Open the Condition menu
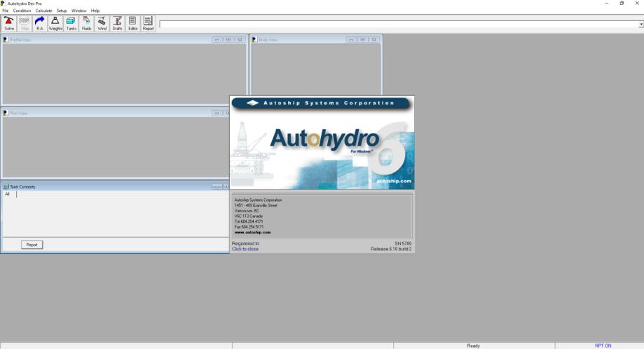This screenshot has height=349, width=644. click(22, 11)
